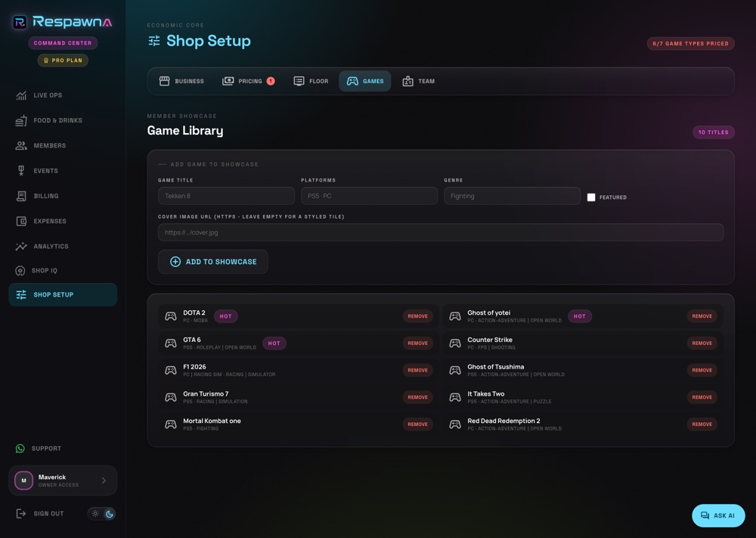Click the Members people icon
The height and width of the screenshot is (538, 756).
point(20,146)
